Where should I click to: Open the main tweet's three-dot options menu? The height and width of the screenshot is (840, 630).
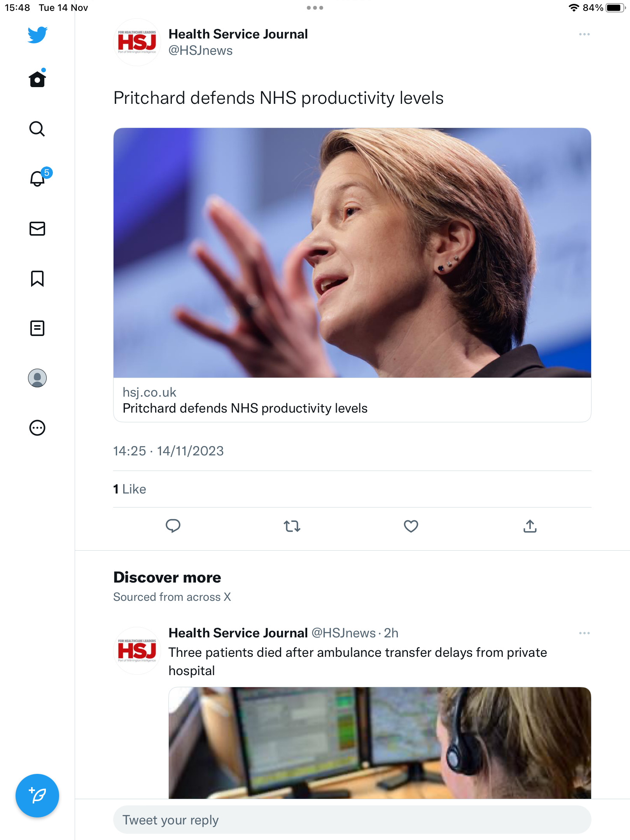pyautogui.click(x=584, y=34)
